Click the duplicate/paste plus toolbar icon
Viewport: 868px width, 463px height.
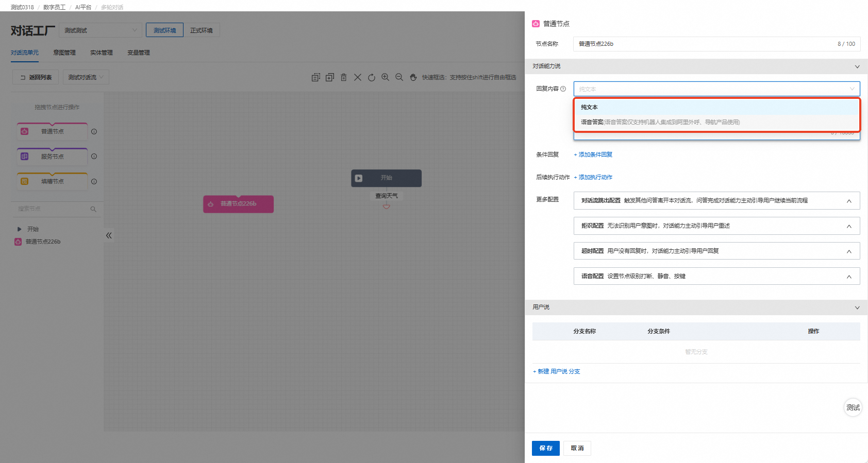pyautogui.click(x=330, y=77)
